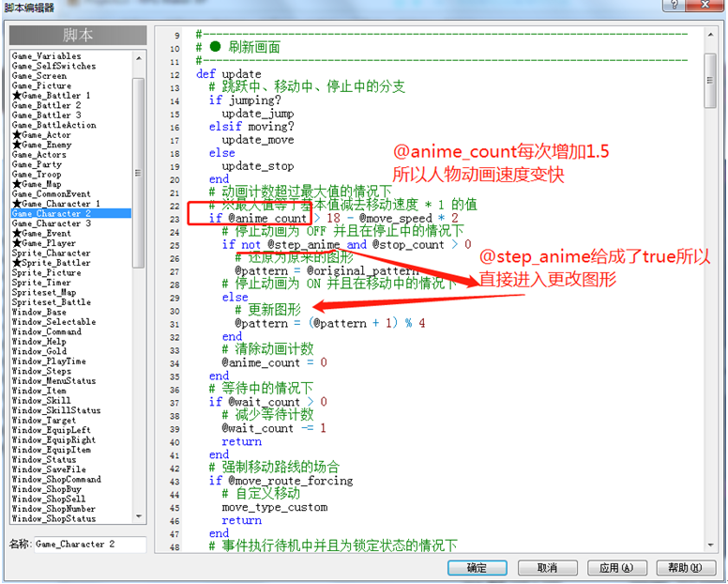Image resolution: width=728 pixels, height=584 pixels.
Task: Select Sprite_Character script
Action: 51,253
